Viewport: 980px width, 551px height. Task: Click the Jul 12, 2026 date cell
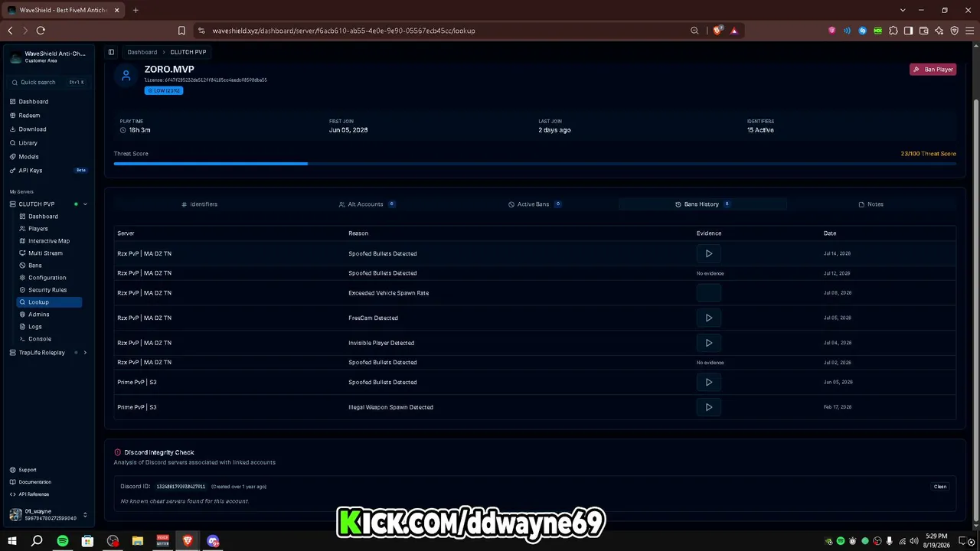point(837,273)
